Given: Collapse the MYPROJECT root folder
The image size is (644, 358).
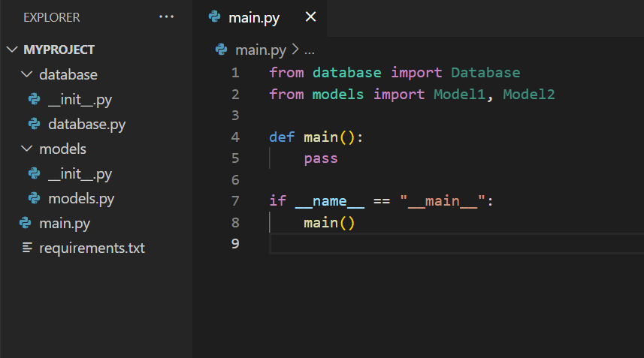Looking at the screenshot, I should pos(12,50).
